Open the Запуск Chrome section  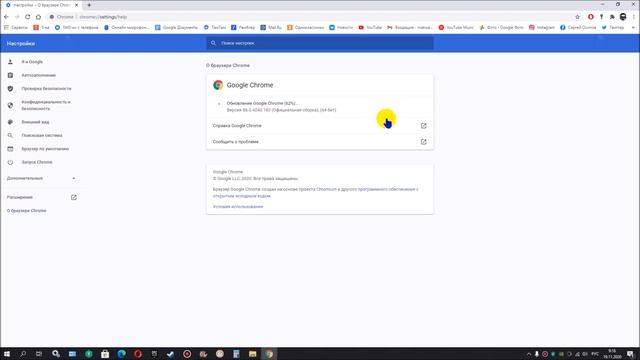37,162
